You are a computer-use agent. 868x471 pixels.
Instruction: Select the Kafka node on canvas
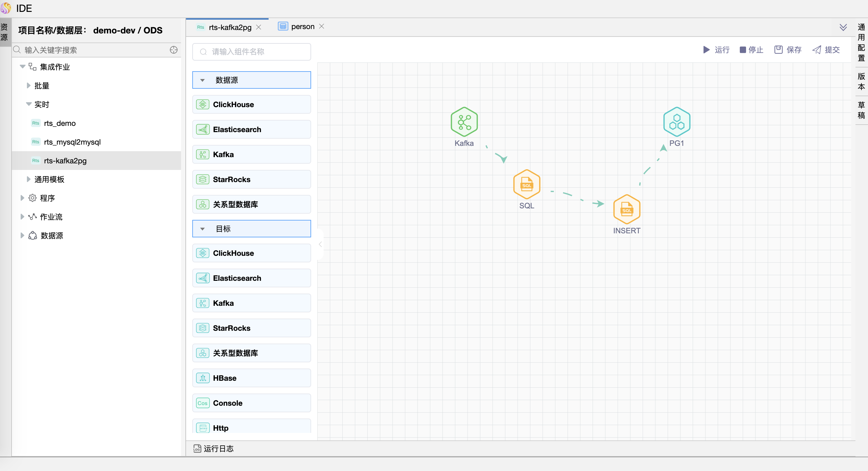pyautogui.click(x=464, y=122)
